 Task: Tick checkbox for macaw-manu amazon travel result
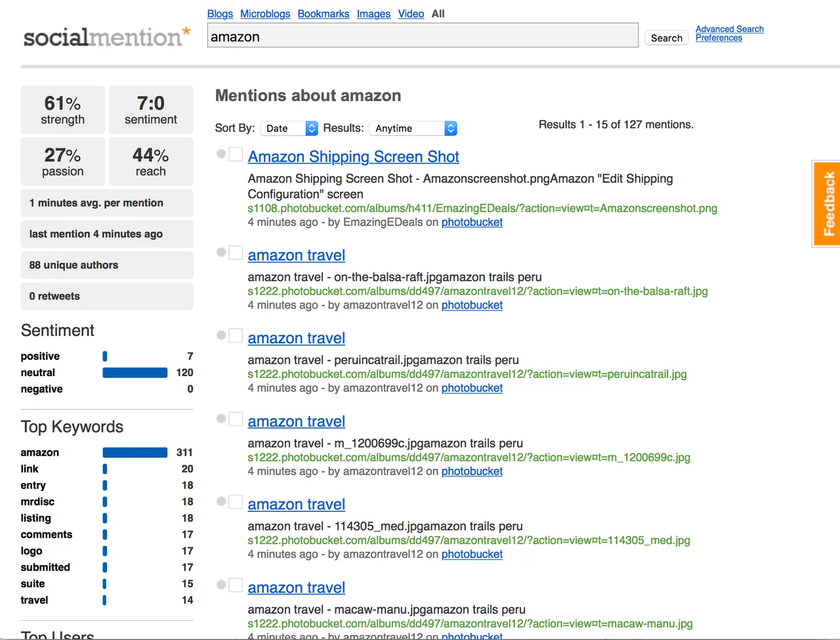coord(236,585)
